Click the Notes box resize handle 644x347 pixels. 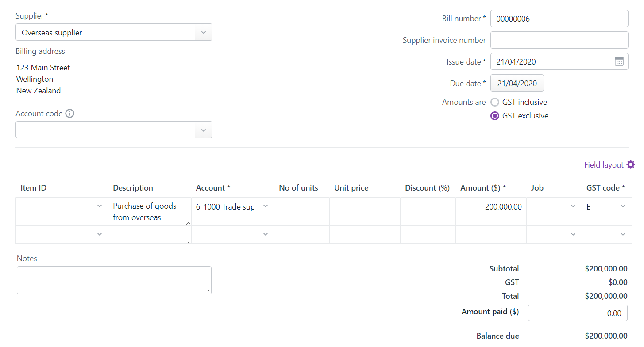209,290
